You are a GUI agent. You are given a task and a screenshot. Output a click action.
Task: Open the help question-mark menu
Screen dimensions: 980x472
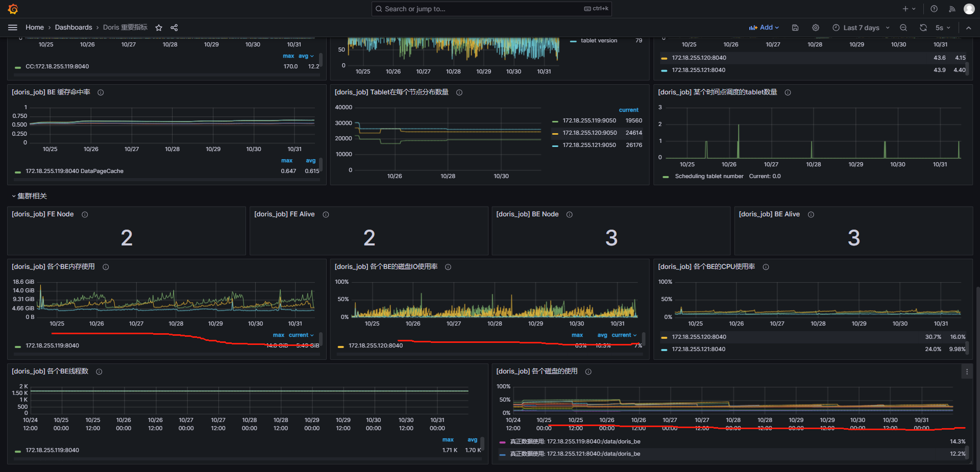934,9
